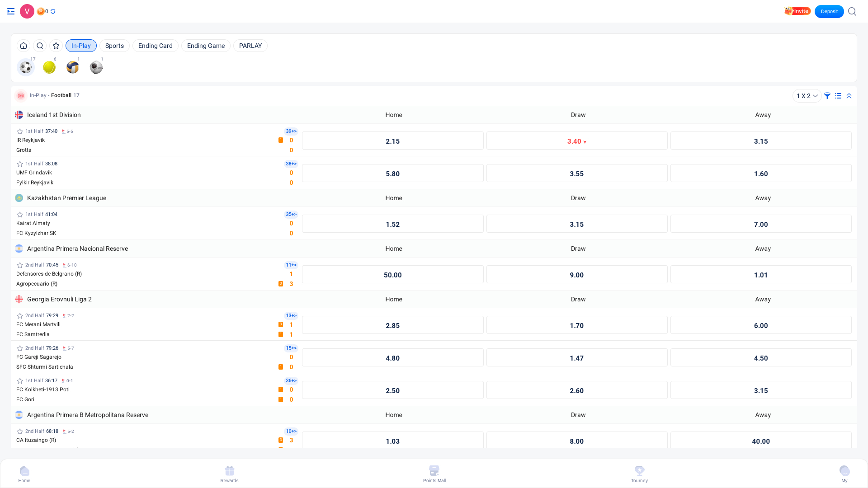Viewport: 868px width, 488px height.
Task: Bet home odds 1.52 on Kairat Almaty
Action: [393, 224]
